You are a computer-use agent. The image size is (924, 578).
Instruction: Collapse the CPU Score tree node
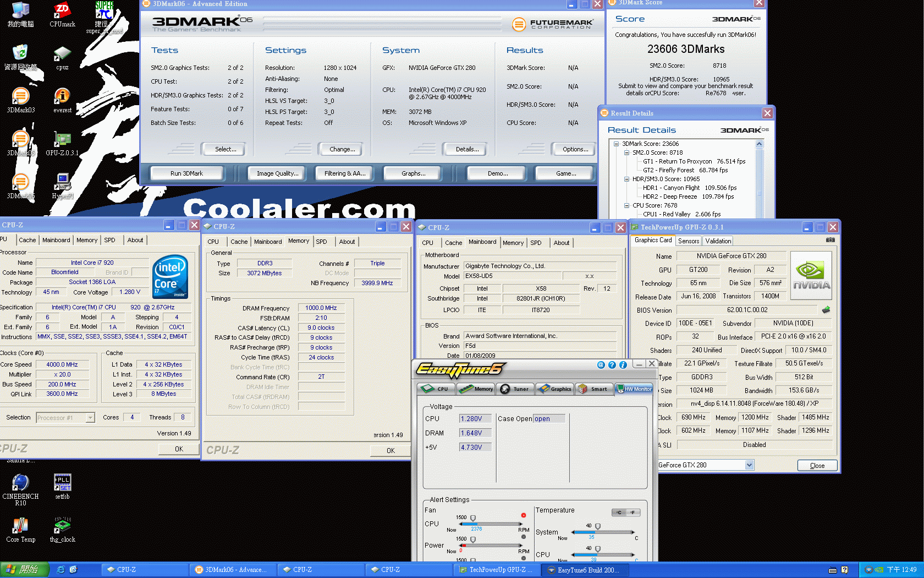626,205
